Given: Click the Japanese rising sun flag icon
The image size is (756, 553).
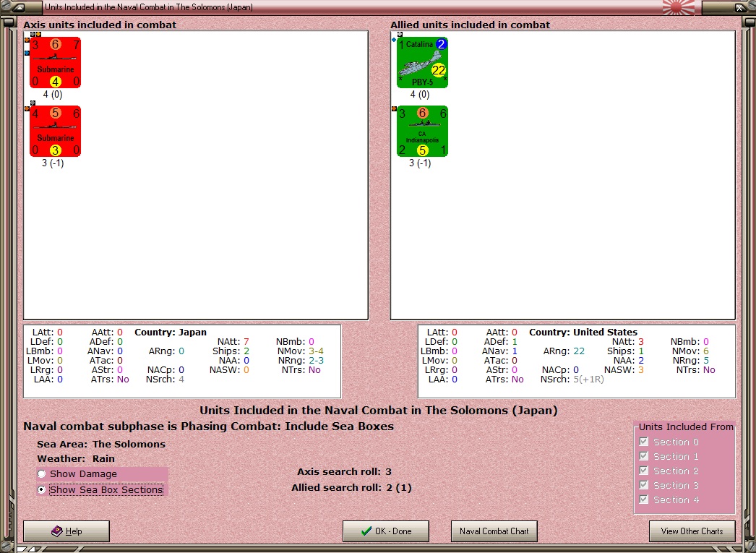Looking at the screenshot, I should pyautogui.click(x=679, y=7).
